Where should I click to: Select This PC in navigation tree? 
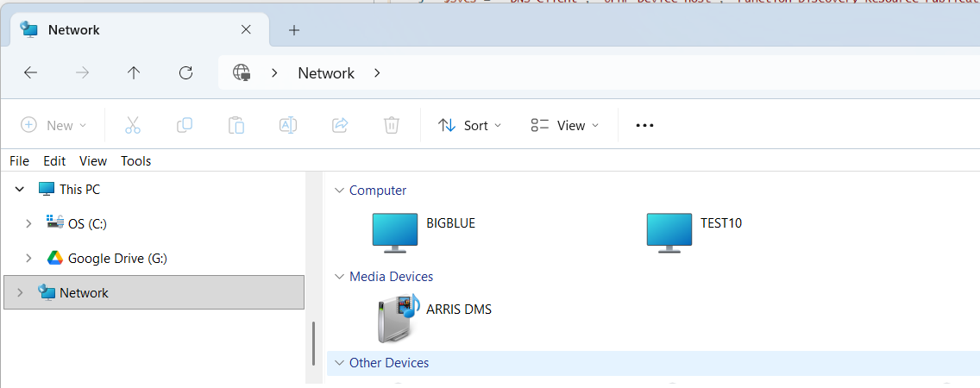pos(79,189)
